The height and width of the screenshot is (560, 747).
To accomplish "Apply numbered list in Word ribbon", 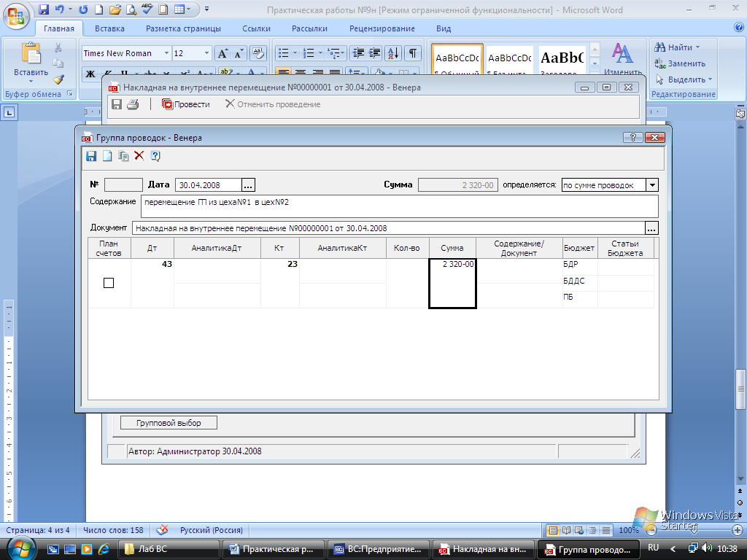I will click(309, 53).
